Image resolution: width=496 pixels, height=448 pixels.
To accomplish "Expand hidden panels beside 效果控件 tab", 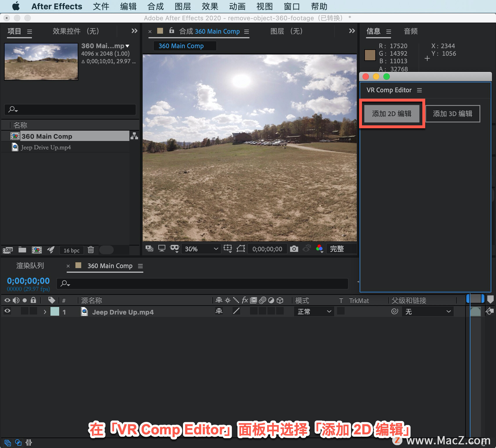I will click(x=134, y=31).
